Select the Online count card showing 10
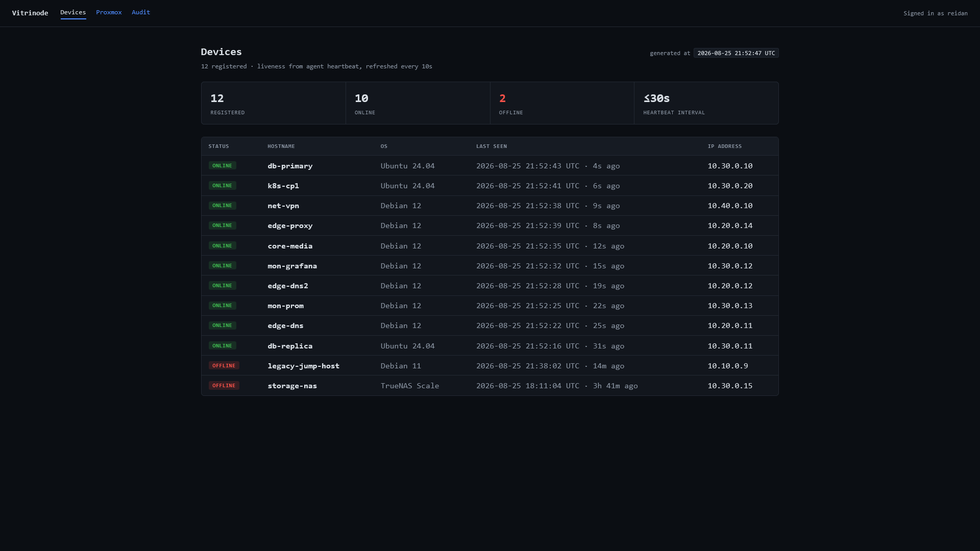This screenshot has width=980, height=551. point(418,103)
